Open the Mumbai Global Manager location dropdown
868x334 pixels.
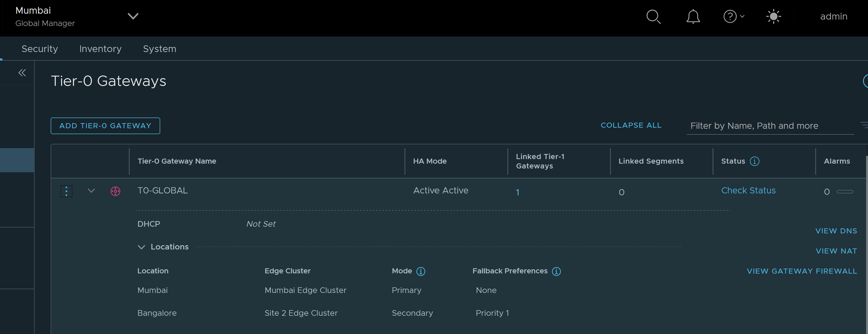[133, 16]
